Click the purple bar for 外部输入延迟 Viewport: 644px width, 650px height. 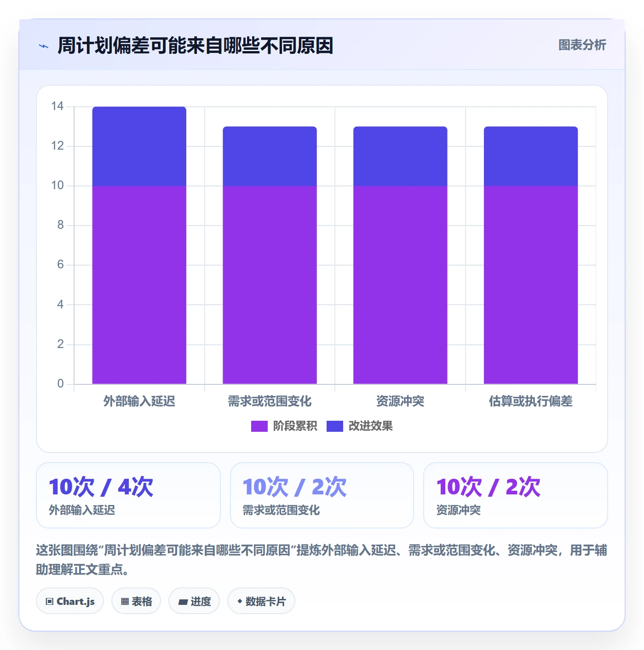[x=139, y=285]
